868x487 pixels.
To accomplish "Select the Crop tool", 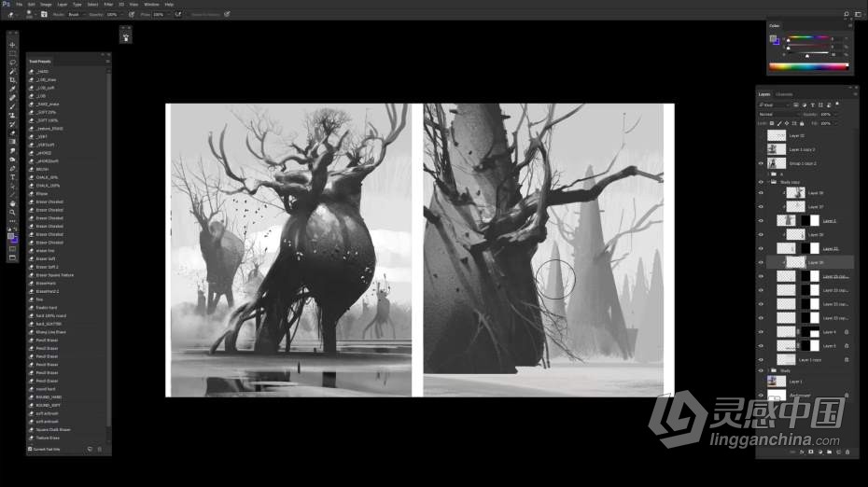I will pos(13,80).
